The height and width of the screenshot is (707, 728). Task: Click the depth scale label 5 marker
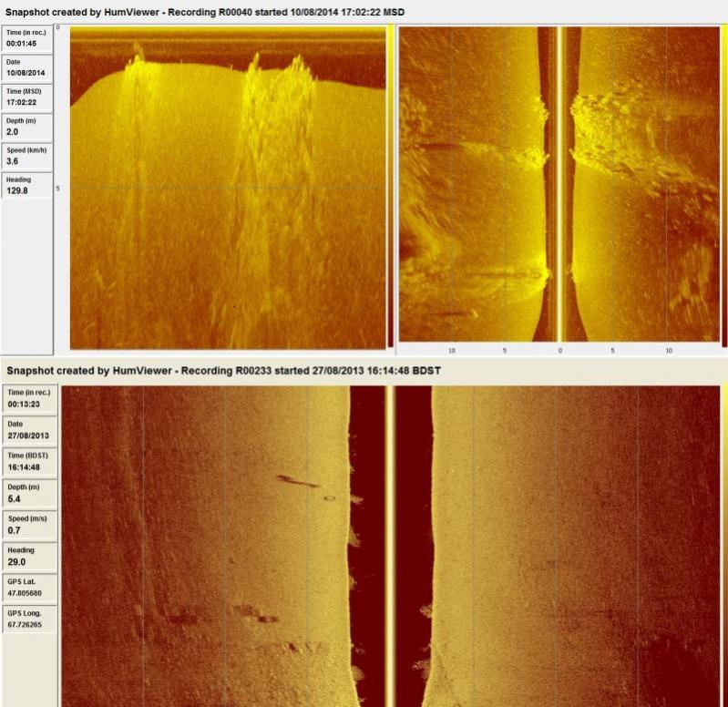point(60,189)
